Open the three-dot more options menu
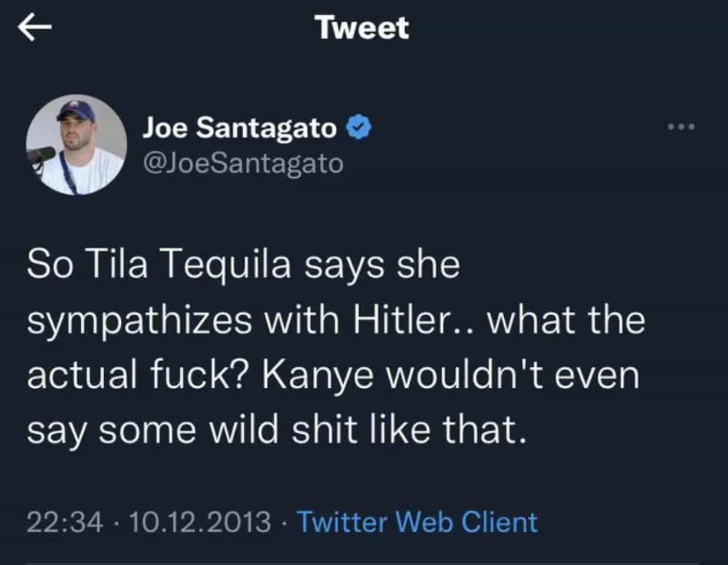Screen dimensions: 728x565 click(681, 127)
